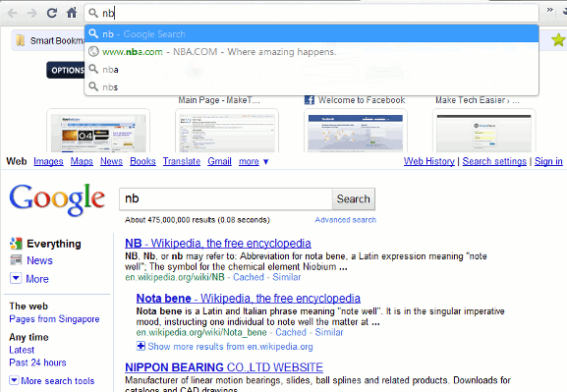Filter by Pages from Singapore

(54, 319)
